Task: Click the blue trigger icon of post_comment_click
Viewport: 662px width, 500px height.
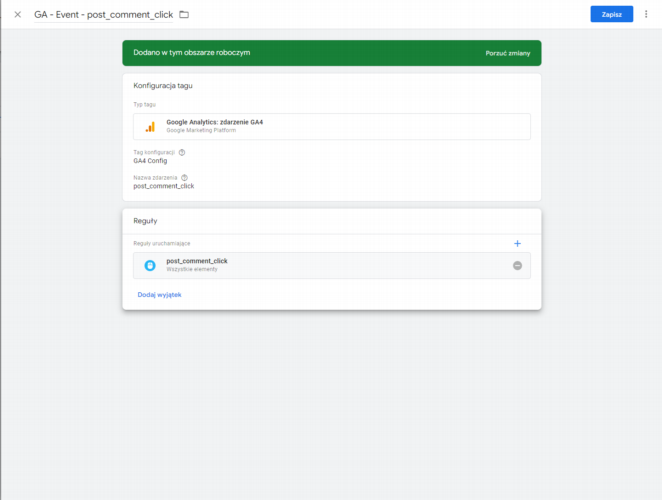Action: [150, 265]
